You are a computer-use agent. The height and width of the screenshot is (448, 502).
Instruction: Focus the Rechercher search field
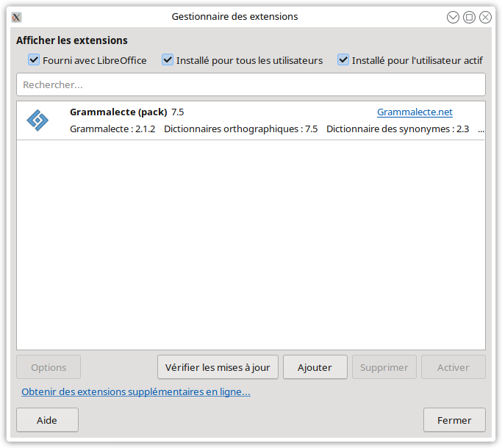[251, 84]
